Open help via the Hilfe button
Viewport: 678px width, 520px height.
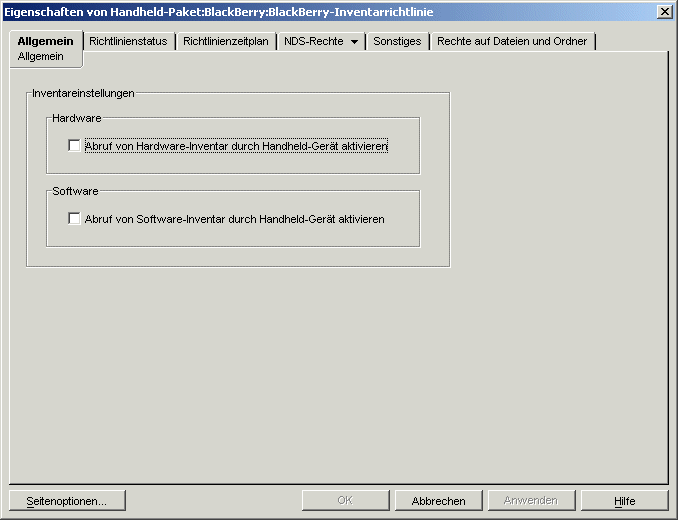[624, 501]
